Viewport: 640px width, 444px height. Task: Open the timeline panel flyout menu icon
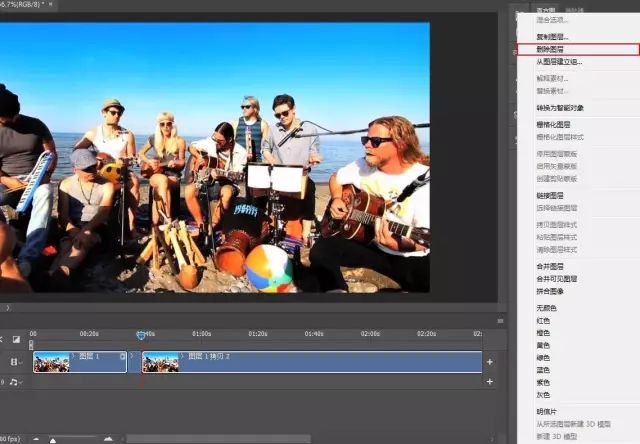(x=500, y=321)
